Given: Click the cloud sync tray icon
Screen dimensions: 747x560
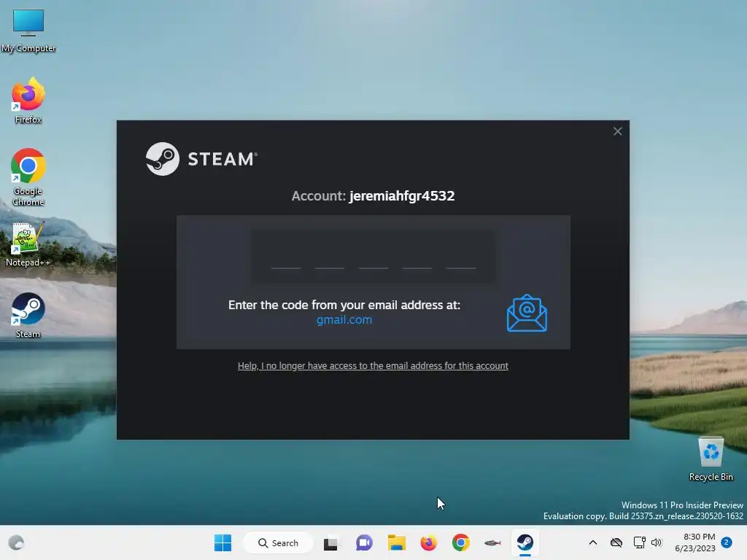Looking at the screenshot, I should [x=616, y=542].
